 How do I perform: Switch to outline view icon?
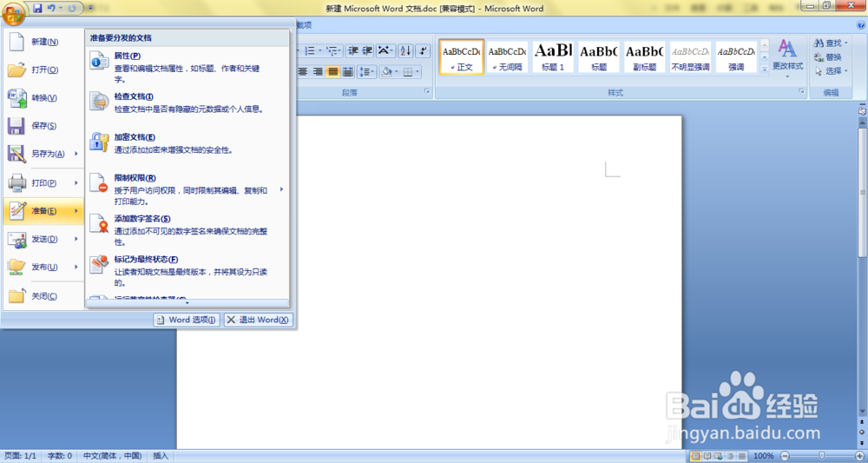731,456
